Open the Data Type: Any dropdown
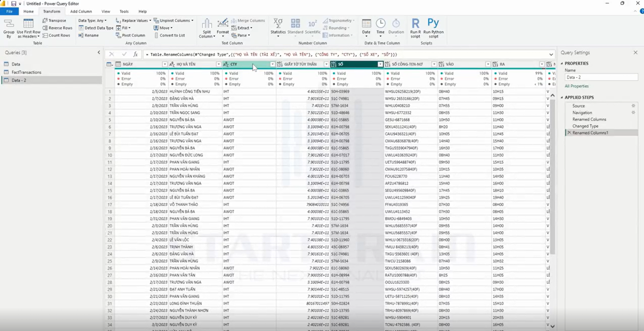This screenshot has height=331, width=644. pyautogui.click(x=92, y=21)
